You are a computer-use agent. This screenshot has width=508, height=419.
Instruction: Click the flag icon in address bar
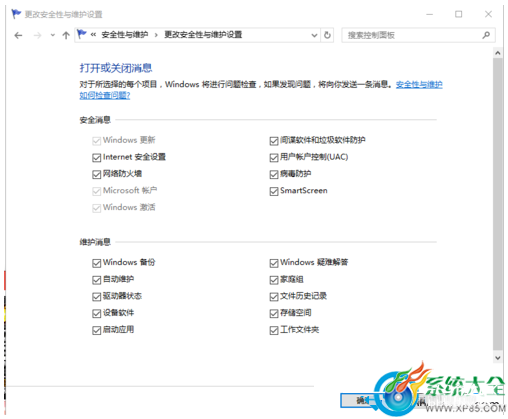(x=82, y=34)
